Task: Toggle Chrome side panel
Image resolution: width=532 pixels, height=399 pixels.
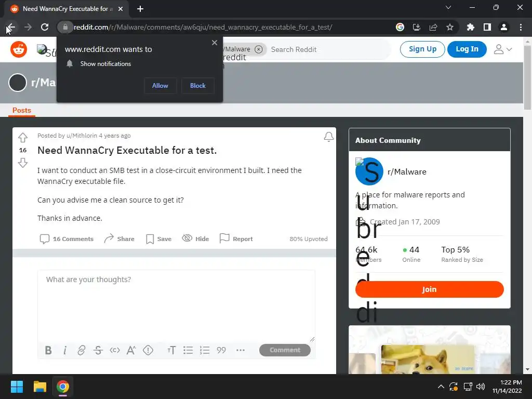Action: tap(487, 27)
